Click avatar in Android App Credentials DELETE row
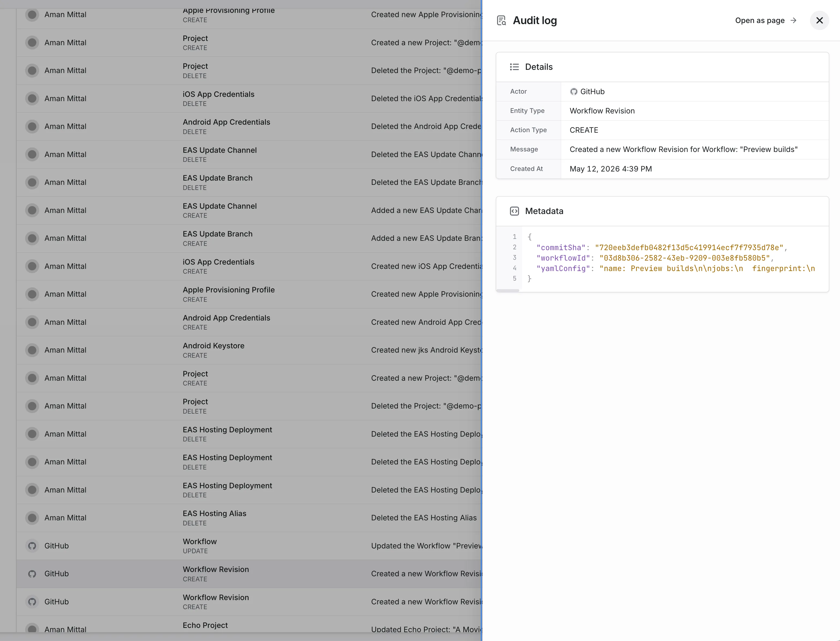The height and width of the screenshot is (641, 840). click(x=32, y=126)
